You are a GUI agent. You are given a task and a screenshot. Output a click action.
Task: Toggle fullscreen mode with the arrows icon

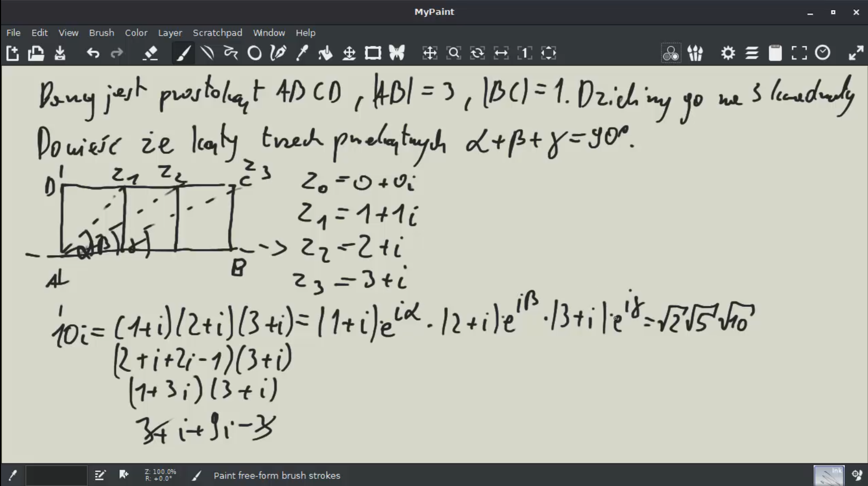coord(856,53)
